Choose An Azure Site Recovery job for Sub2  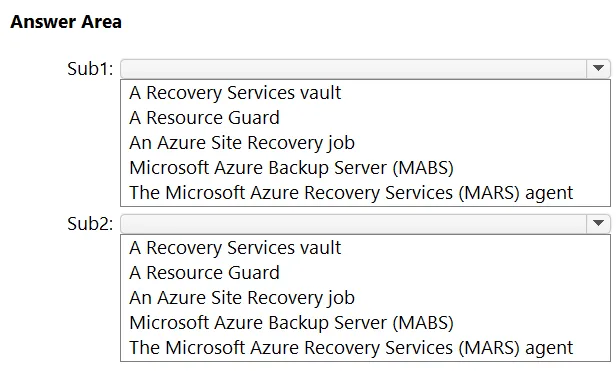(x=242, y=298)
